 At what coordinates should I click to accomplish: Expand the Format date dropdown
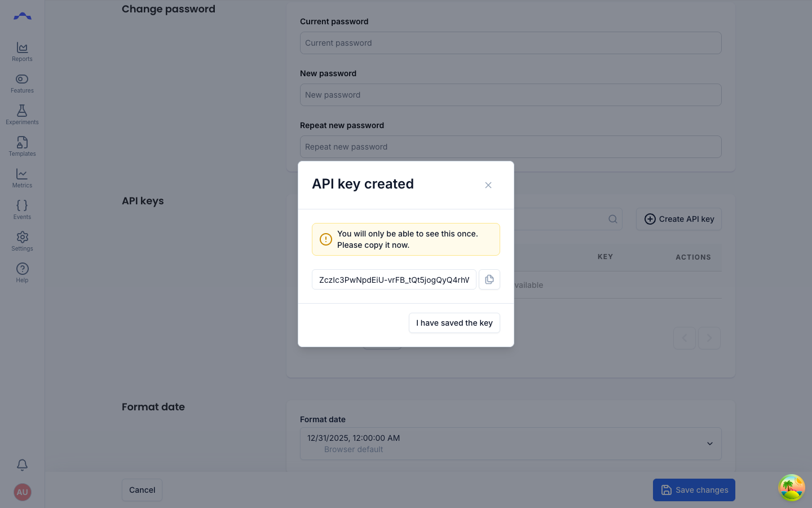pos(511,444)
